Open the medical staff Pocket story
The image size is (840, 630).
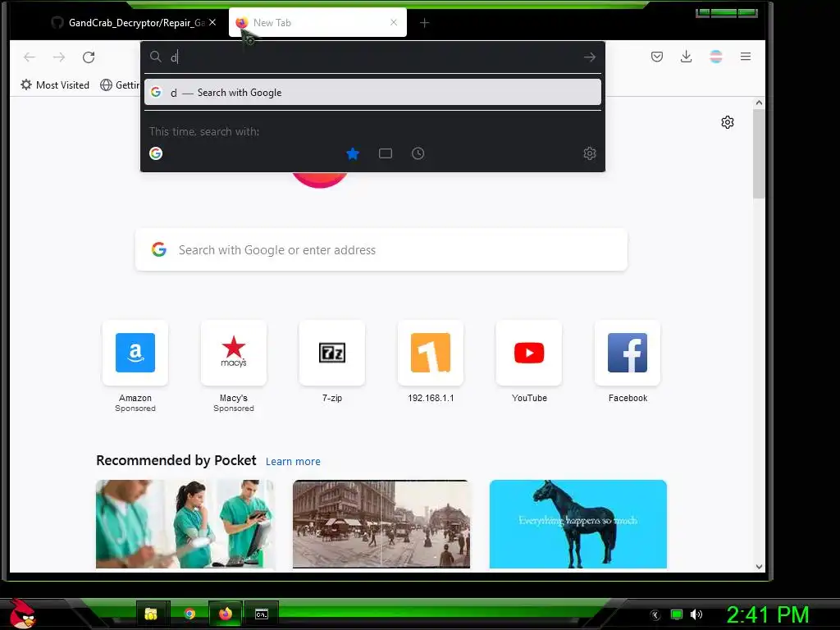pyautogui.click(x=185, y=524)
